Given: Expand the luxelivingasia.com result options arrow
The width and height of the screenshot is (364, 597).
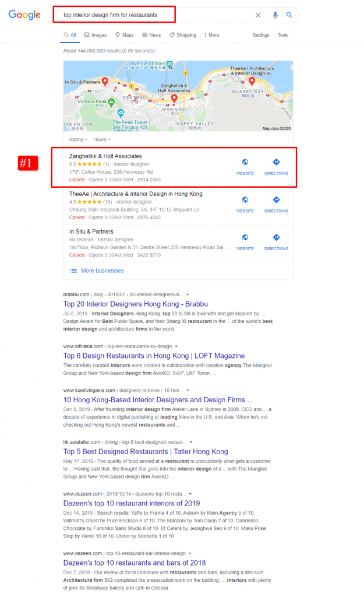Looking at the screenshot, I should point(188,391).
